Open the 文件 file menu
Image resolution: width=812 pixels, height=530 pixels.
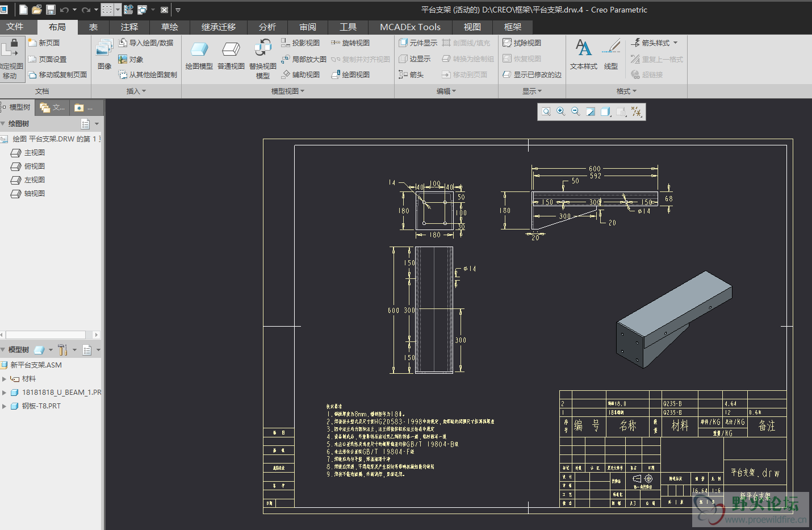(15, 27)
